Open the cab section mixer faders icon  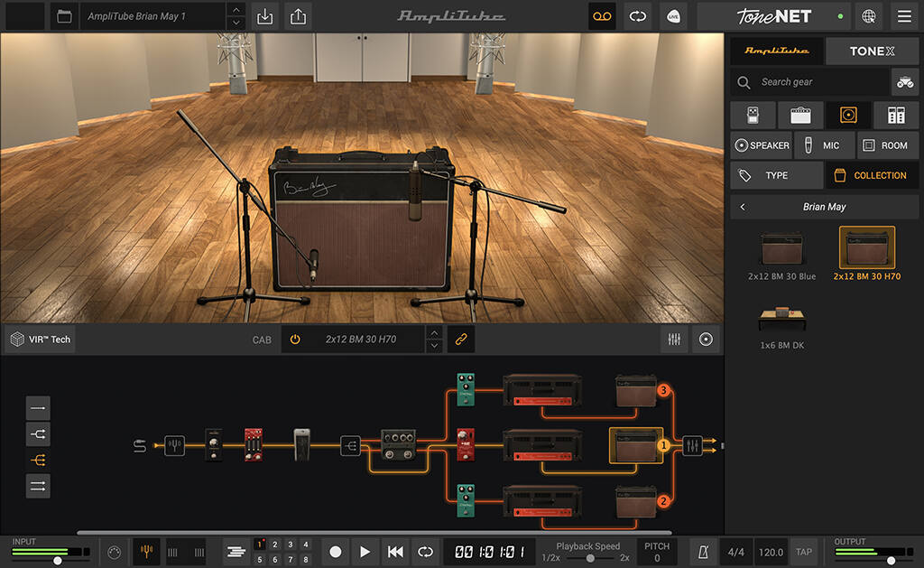coord(674,339)
